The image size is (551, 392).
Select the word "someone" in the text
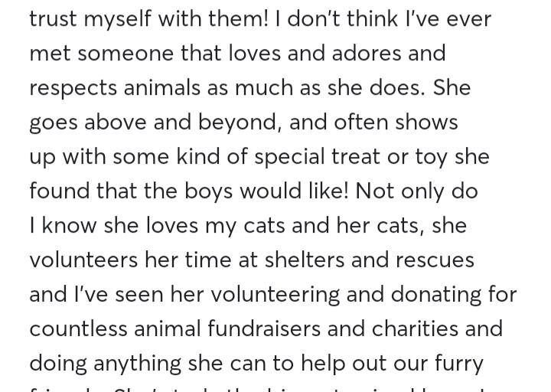[x=126, y=53]
